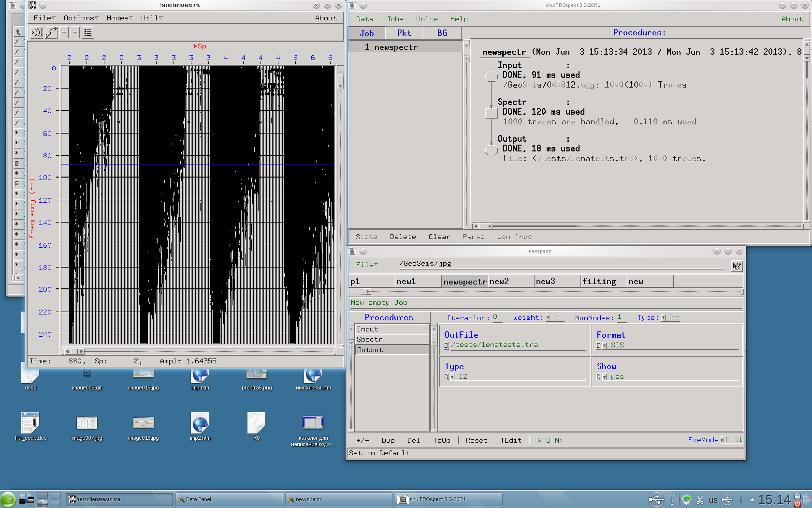Viewport: 812px width, 508px height.
Task: Click the Reset button
Action: [476, 440]
